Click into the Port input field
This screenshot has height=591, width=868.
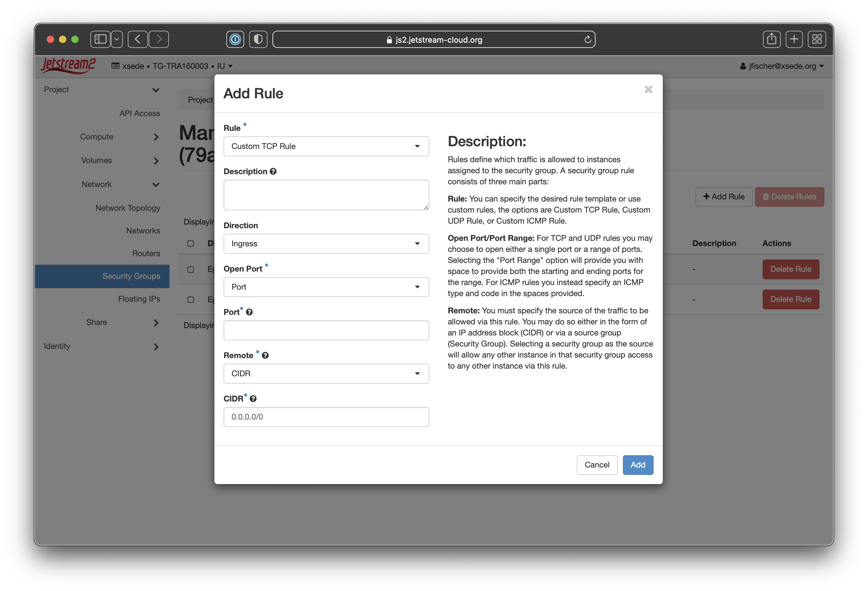(326, 330)
